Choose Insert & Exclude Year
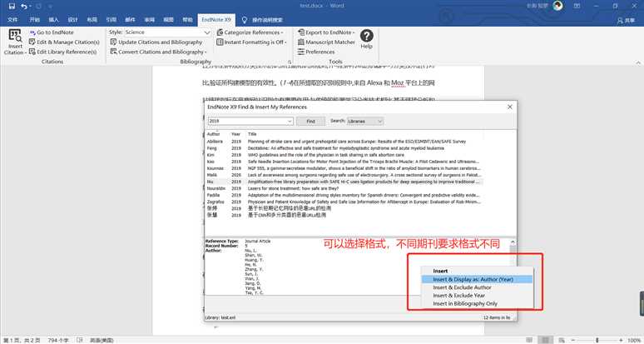Viewport: 644px width, 344px height. tap(477, 296)
